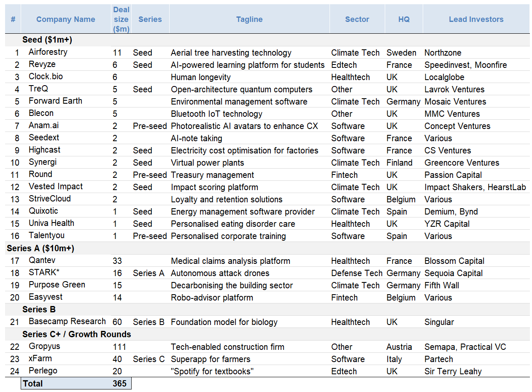Select the tagline Foundation model for biology
Viewport: 532px width, 392px height.
click(x=224, y=322)
